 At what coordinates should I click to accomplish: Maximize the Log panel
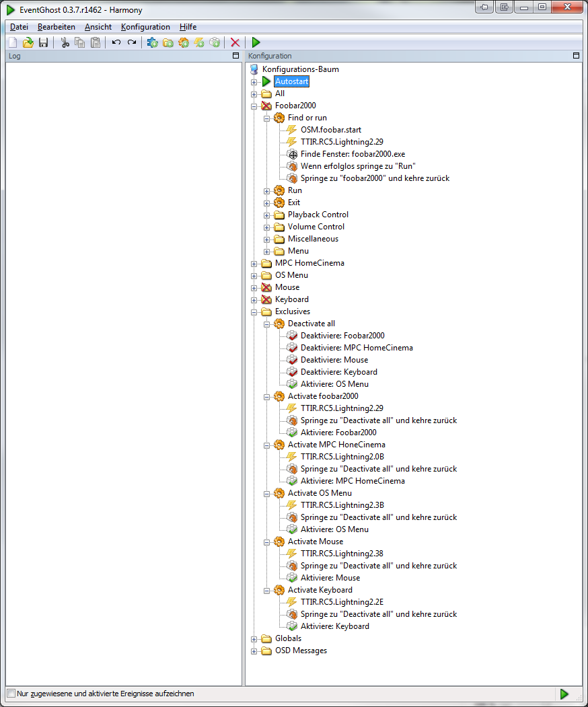[235, 55]
